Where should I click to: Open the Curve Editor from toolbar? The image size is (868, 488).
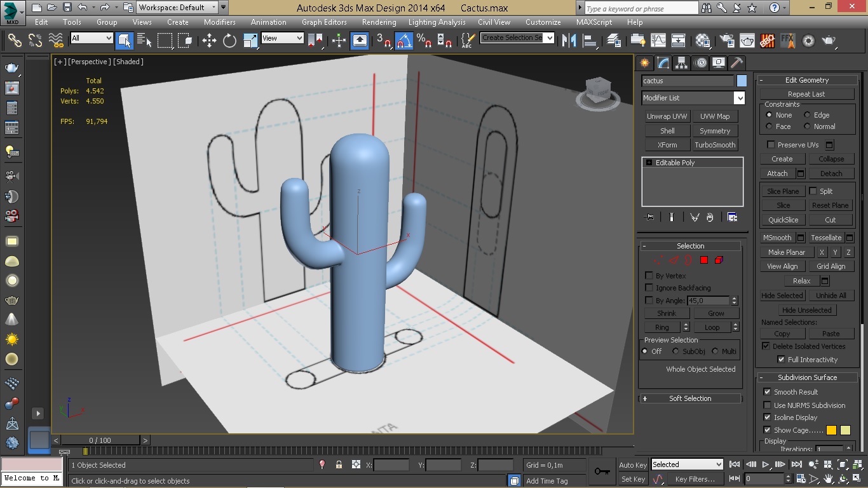click(658, 41)
